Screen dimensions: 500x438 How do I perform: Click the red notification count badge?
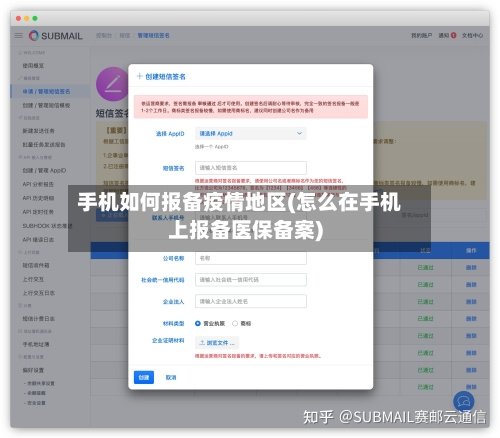tap(453, 35)
